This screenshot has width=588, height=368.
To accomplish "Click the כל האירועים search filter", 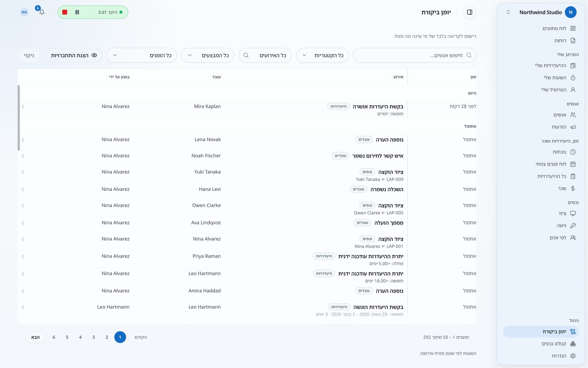I will pyautogui.click(x=265, y=55).
